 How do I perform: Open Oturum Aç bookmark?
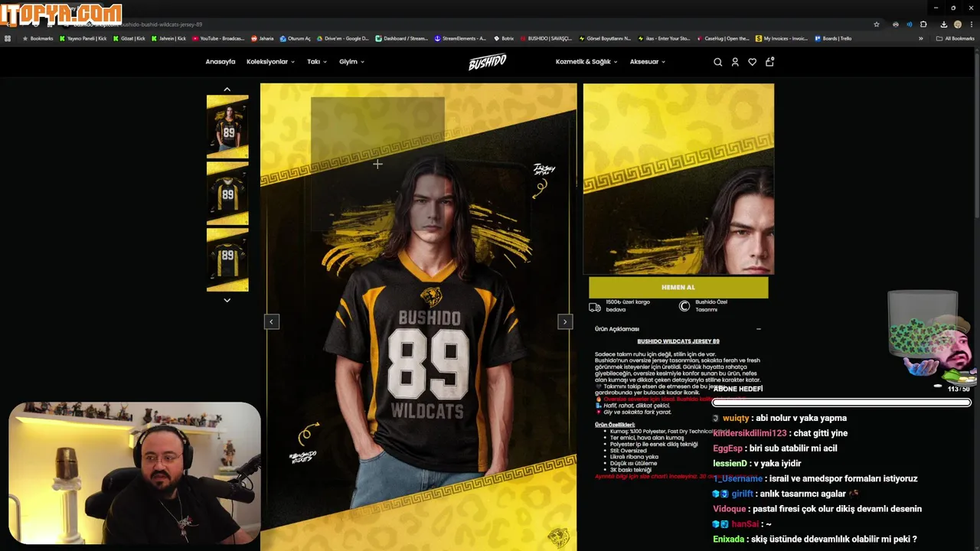pyautogui.click(x=296, y=38)
